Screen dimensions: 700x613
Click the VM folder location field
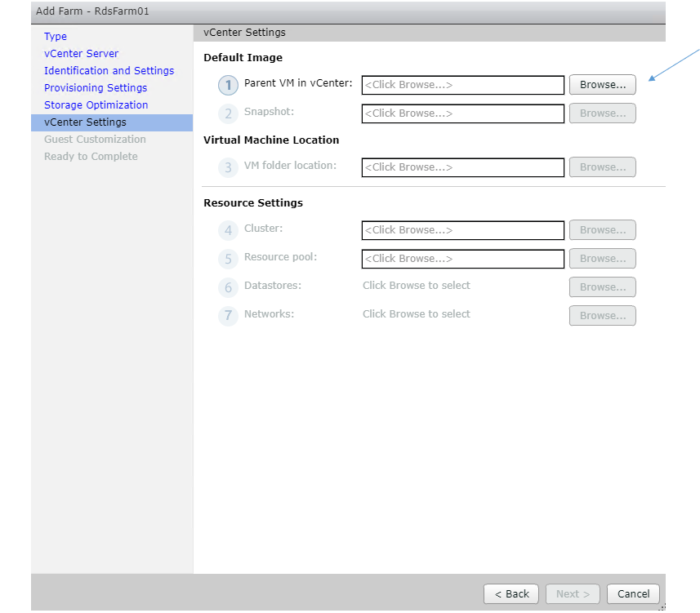pyautogui.click(x=462, y=167)
